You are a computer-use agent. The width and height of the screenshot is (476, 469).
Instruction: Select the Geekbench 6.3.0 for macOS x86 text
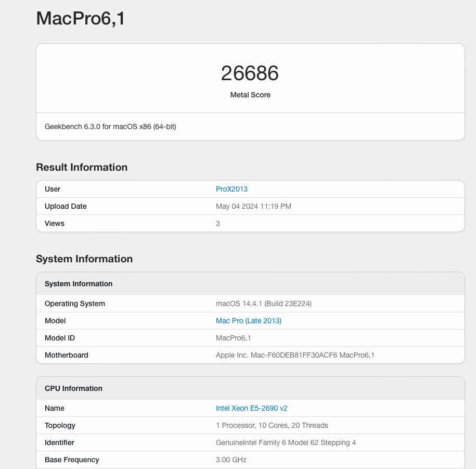(110, 126)
